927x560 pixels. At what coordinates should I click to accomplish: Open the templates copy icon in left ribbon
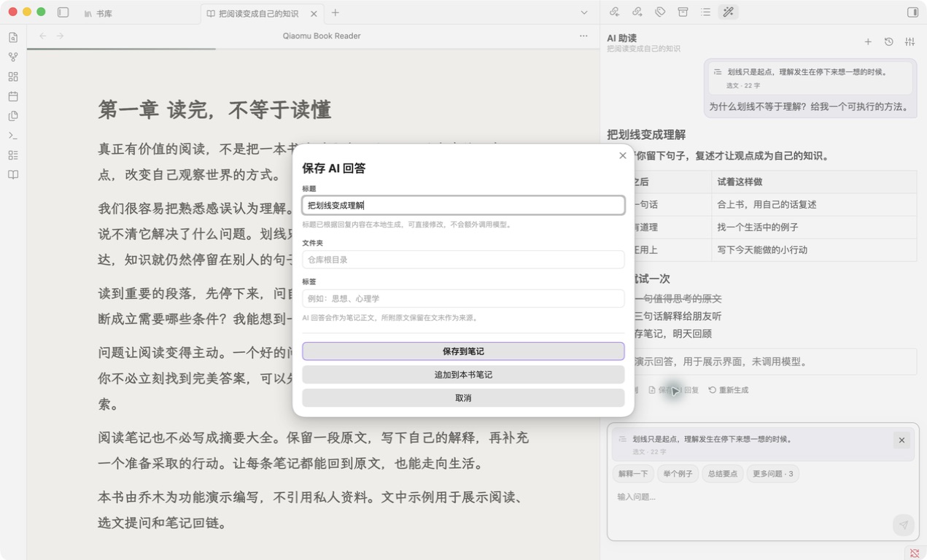[13, 116]
